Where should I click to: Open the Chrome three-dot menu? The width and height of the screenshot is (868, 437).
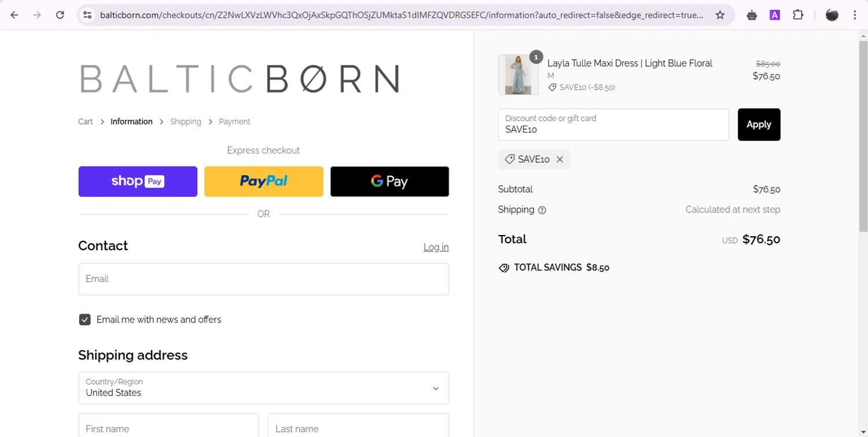[855, 15]
